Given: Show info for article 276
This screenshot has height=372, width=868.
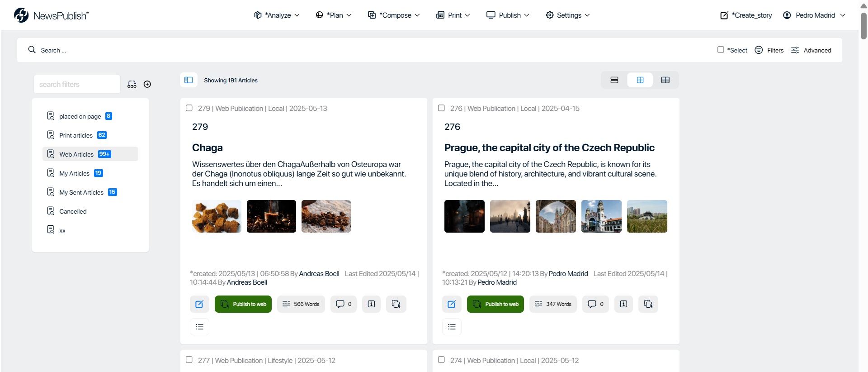Looking at the screenshot, I should pos(623,304).
